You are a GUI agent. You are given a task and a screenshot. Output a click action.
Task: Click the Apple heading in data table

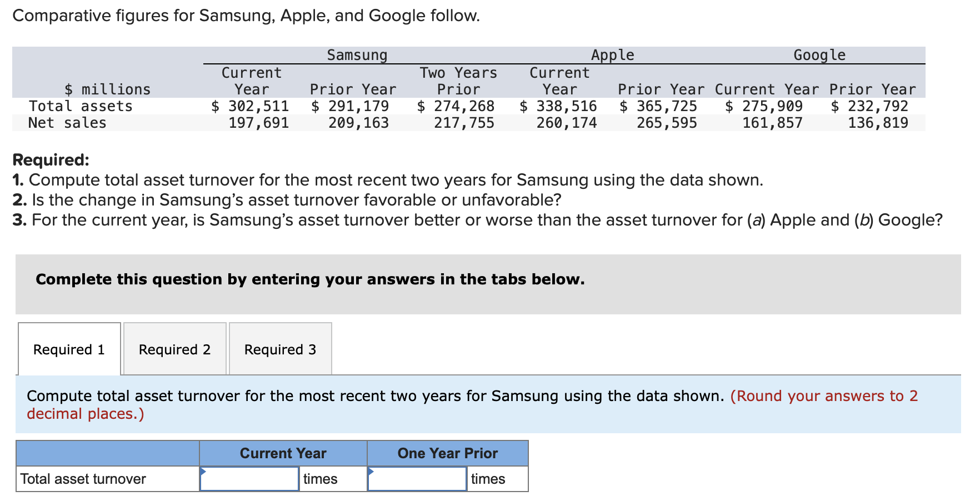pos(612,55)
